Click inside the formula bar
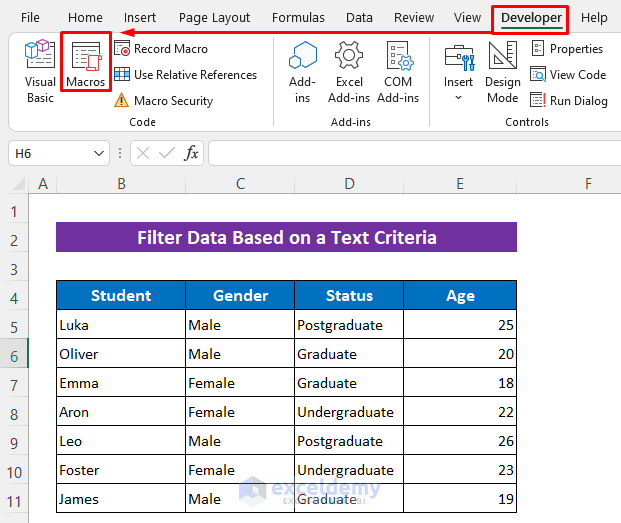This screenshot has height=523, width=621. [x=410, y=153]
